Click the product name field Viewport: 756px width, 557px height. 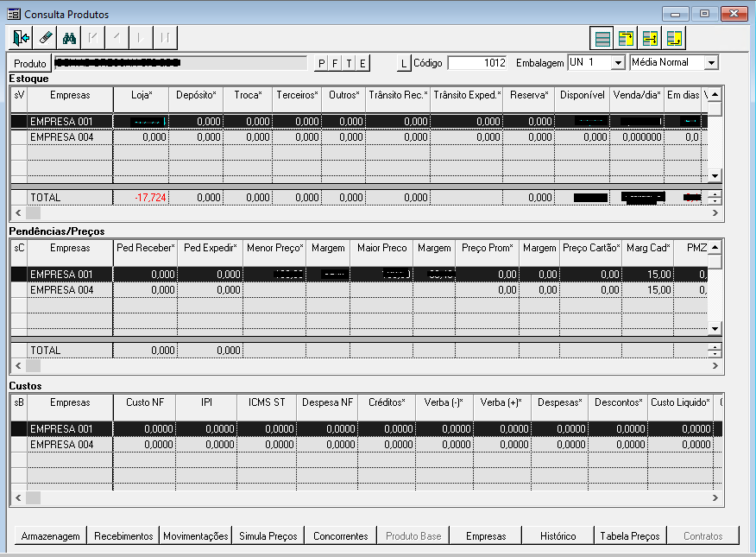coord(180,63)
